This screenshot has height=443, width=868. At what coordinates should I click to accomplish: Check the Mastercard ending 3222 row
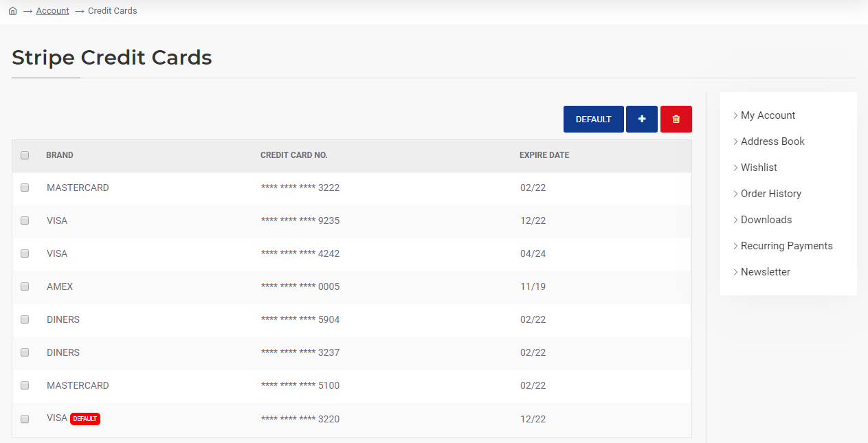point(25,188)
